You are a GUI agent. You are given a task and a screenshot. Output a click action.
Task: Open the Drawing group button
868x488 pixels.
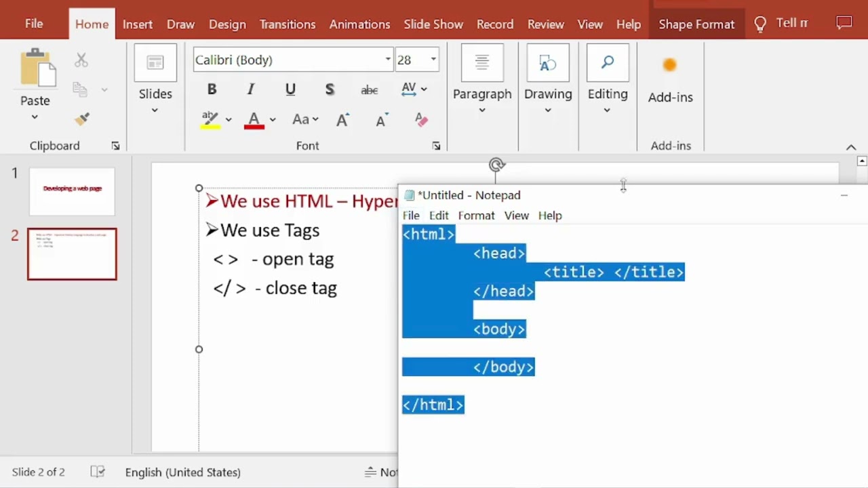(548, 80)
